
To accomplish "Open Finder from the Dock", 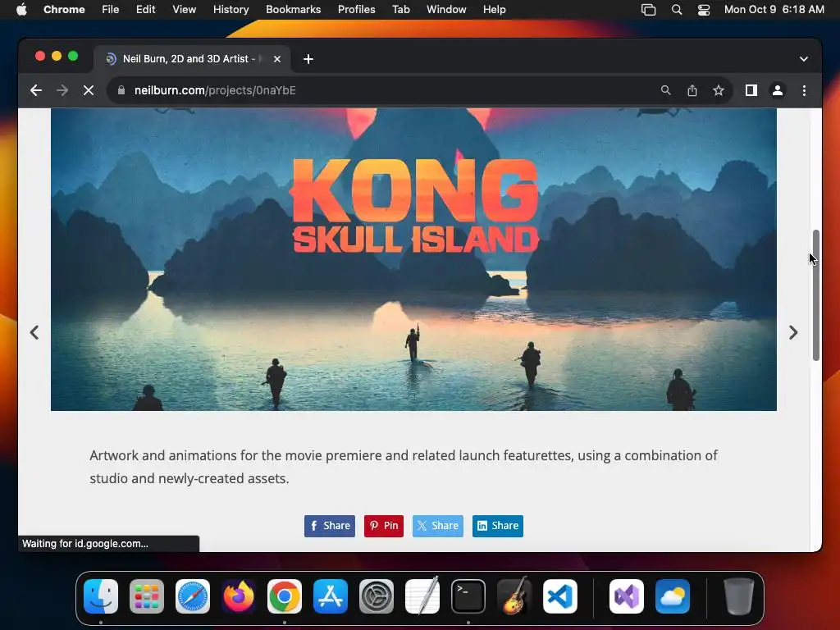I will pos(101,596).
